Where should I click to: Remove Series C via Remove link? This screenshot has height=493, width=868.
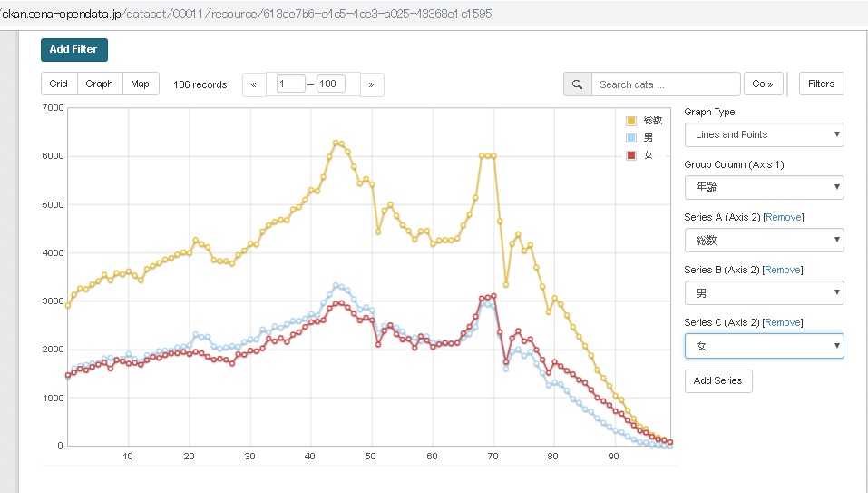783,322
